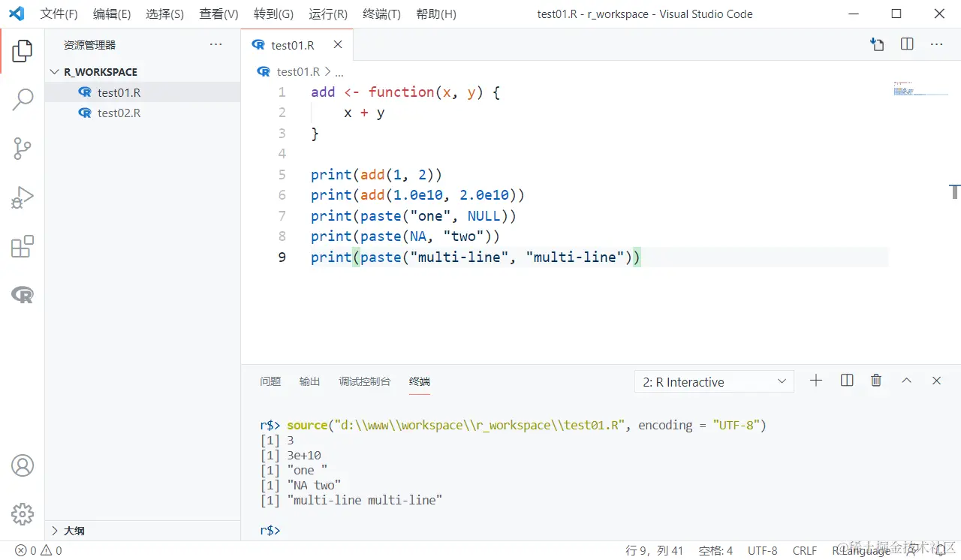Viewport: 961px width, 560px height.
Task: Open the Accounts menu icon
Action: coord(23,465)
